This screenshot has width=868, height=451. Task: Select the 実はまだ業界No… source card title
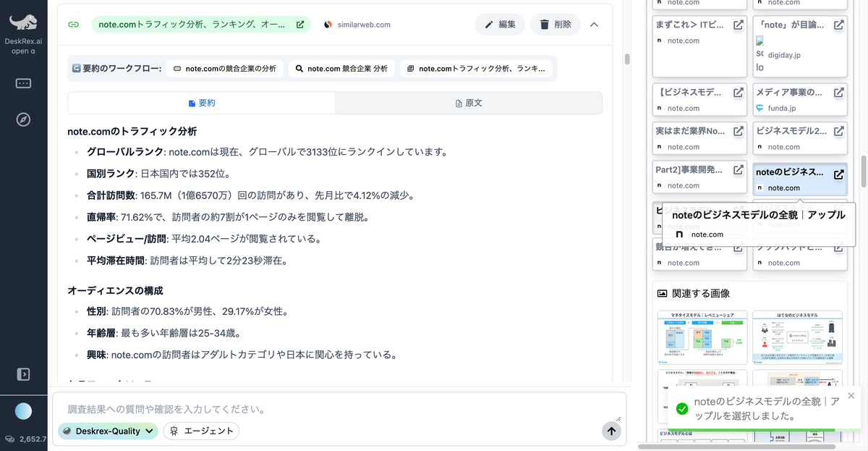689,131
